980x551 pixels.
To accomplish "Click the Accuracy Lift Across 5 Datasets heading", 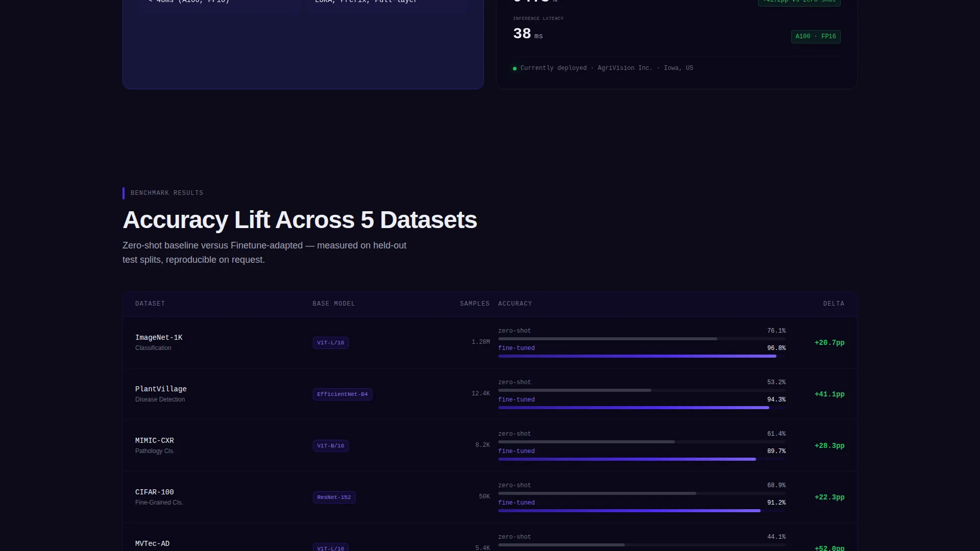I will (300, 220).
